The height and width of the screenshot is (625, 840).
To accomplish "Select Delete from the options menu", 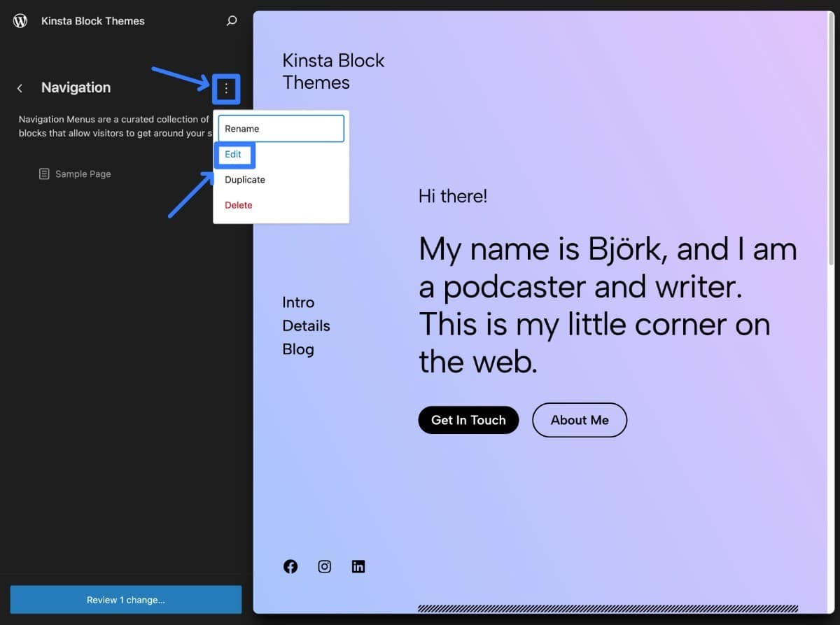I will pyautogui.click(x=238, y=204).
